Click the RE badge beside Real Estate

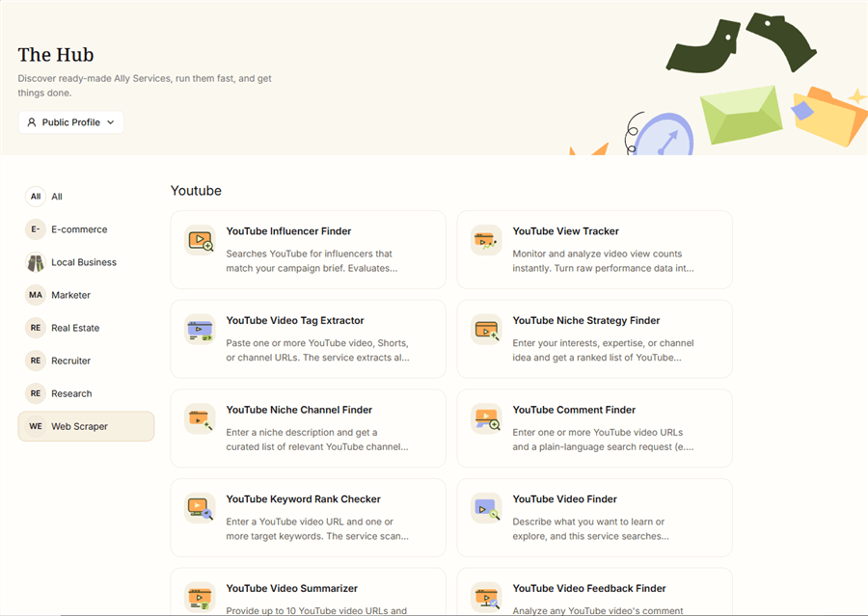click(36, 328)
